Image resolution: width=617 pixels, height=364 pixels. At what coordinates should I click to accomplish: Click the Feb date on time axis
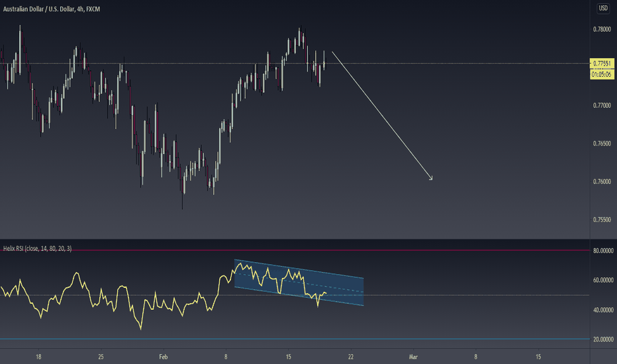click(x=164, y=357)
